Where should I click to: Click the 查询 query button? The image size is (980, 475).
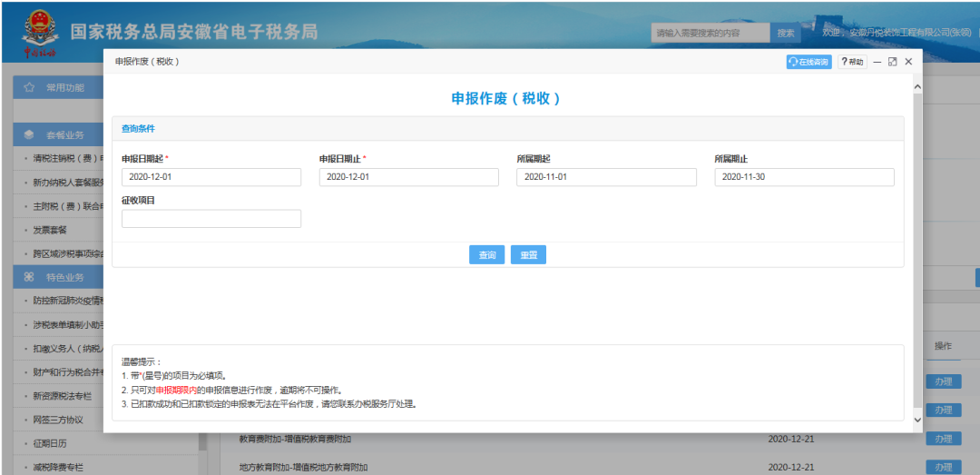[487, 255]
